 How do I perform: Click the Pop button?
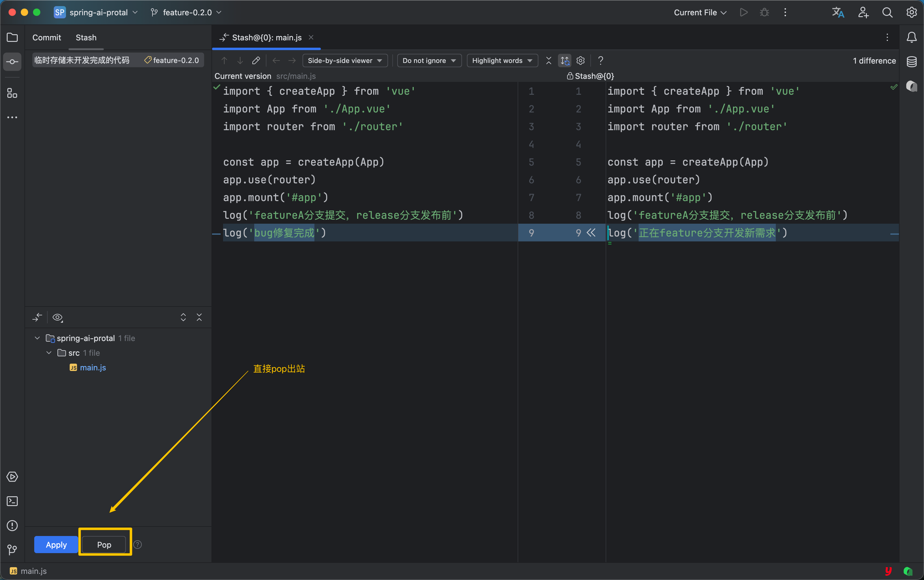click(x=104, y=544)
